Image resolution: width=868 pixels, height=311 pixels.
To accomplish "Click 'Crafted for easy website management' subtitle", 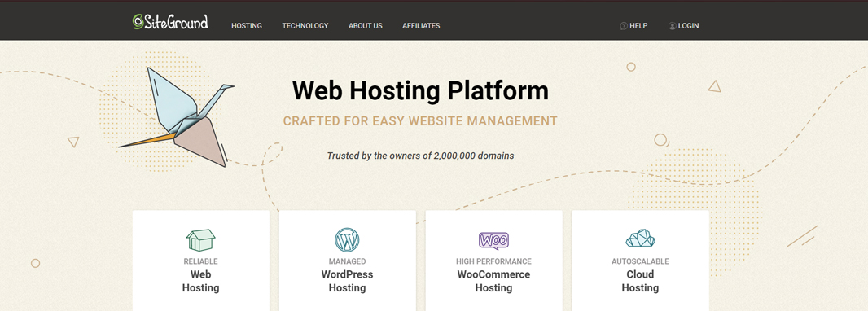I will click(x=420, y=120).
